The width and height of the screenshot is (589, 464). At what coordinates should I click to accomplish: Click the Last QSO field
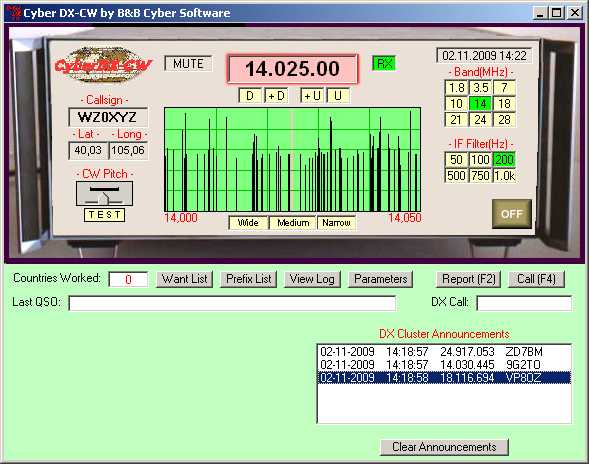(232, 303)
